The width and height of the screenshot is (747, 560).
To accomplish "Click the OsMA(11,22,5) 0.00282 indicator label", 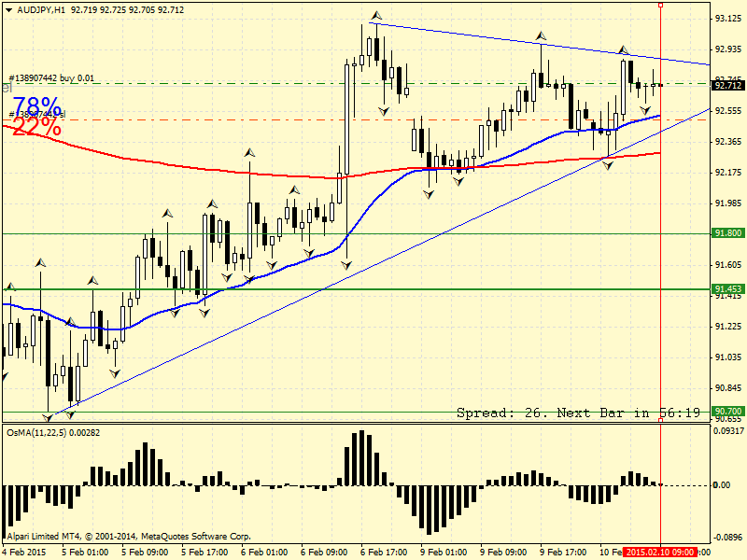I will [x=53, y=433].
